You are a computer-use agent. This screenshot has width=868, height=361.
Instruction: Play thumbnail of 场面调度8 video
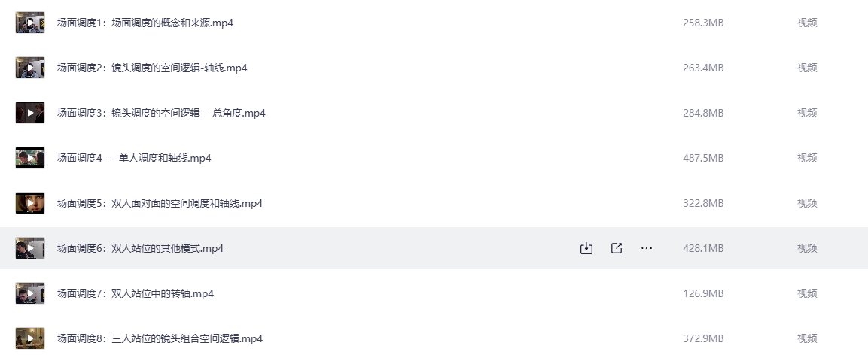(30, 338)
